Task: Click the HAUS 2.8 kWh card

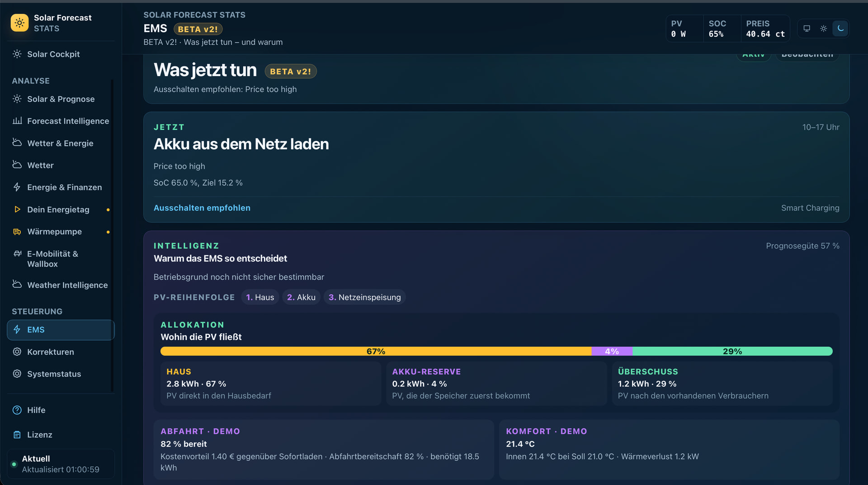Action: [271, 383]
